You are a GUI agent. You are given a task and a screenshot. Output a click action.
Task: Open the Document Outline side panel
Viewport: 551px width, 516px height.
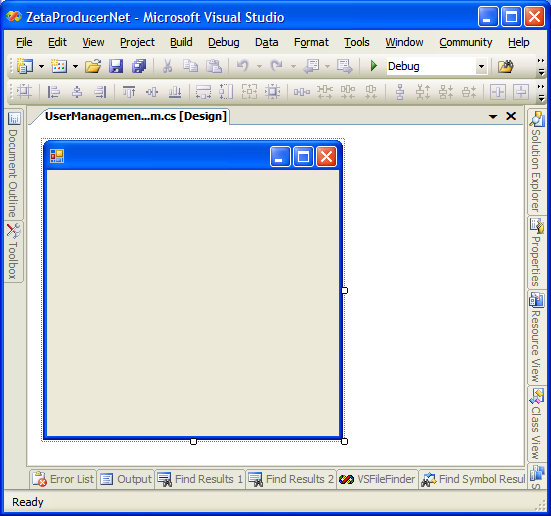(14, 165)
